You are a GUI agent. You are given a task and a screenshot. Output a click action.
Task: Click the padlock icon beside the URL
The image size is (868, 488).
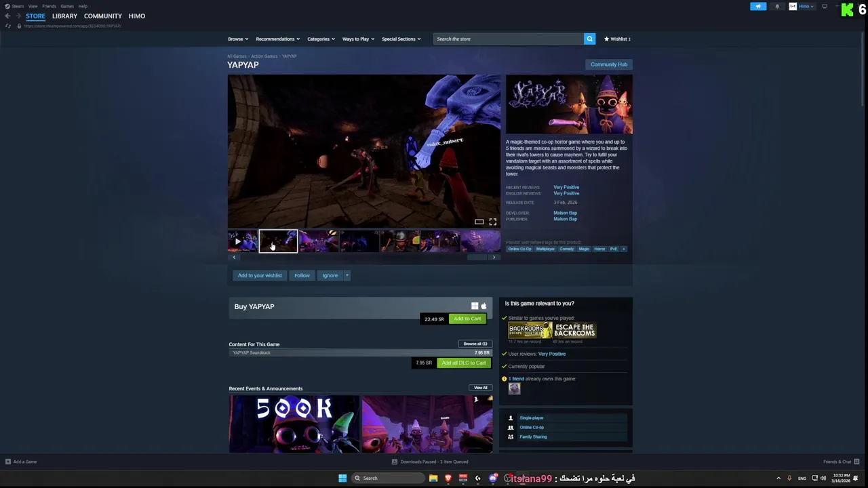tap(19, 26)
